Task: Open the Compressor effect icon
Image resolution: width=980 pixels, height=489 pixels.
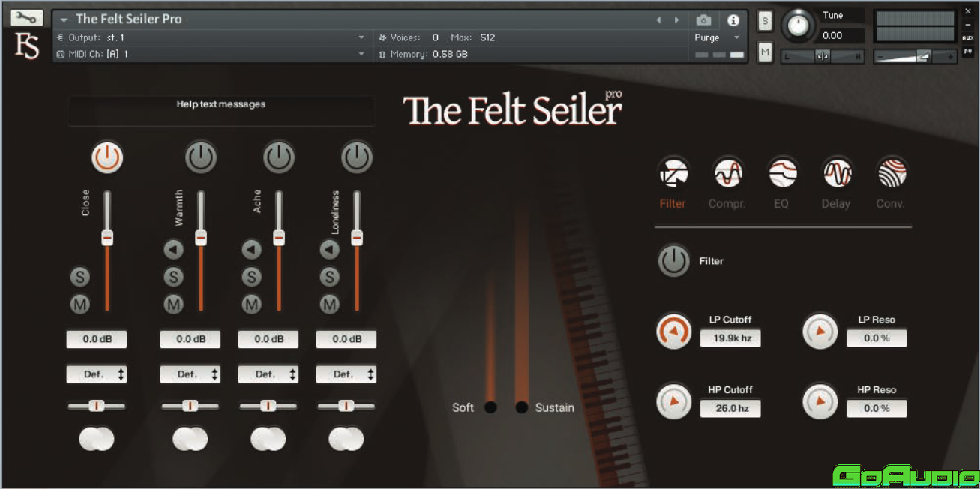Action: pos(727,173)
